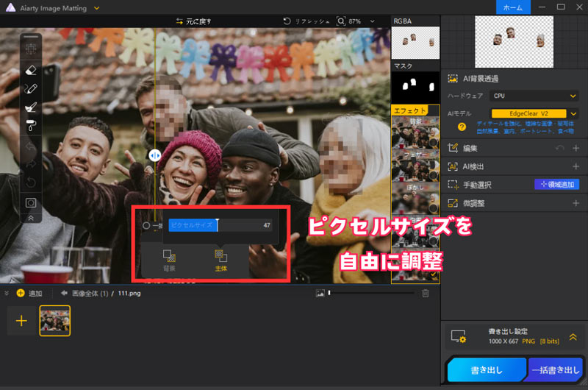The height and width of the screenshot is (390, 588).
Task: Expand the 編集 section with plus
Action: coord(576,148)
